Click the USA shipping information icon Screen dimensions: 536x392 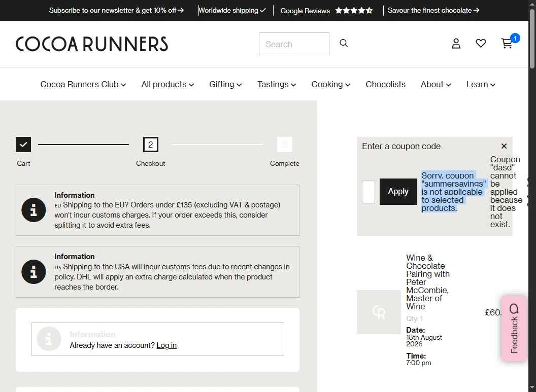tap(33, 272)
